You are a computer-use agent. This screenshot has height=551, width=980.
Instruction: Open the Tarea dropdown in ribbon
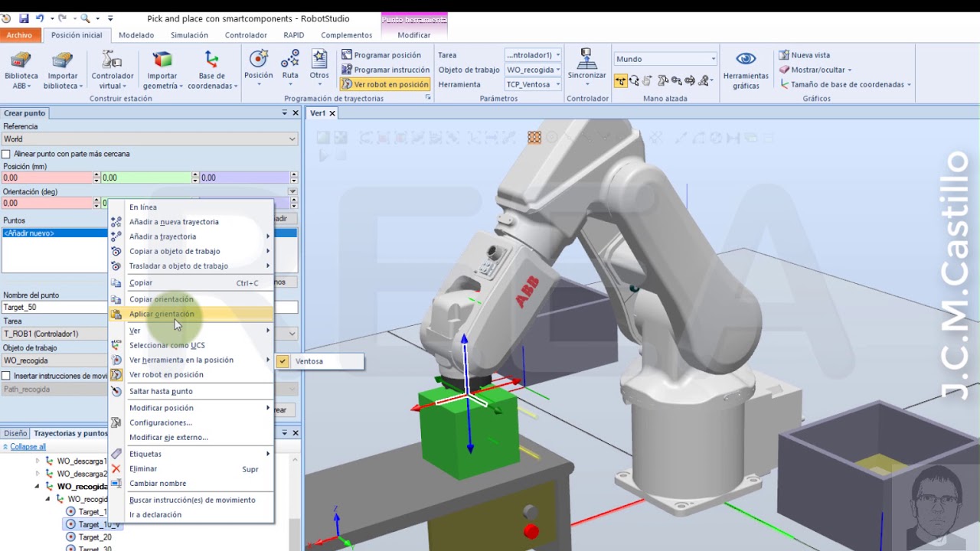point(534,55)
